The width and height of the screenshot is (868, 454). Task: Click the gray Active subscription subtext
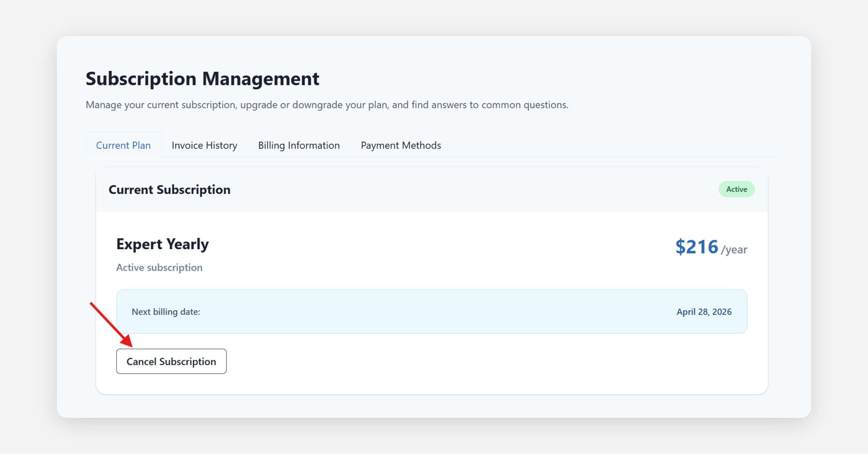pyautogui.click(x=159, y=268)
